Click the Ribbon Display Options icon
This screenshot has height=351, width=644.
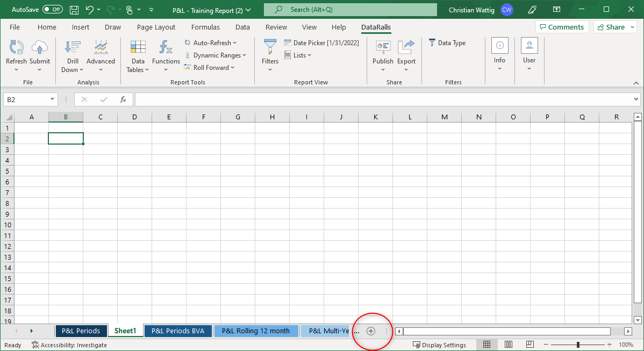pos(556,10)
